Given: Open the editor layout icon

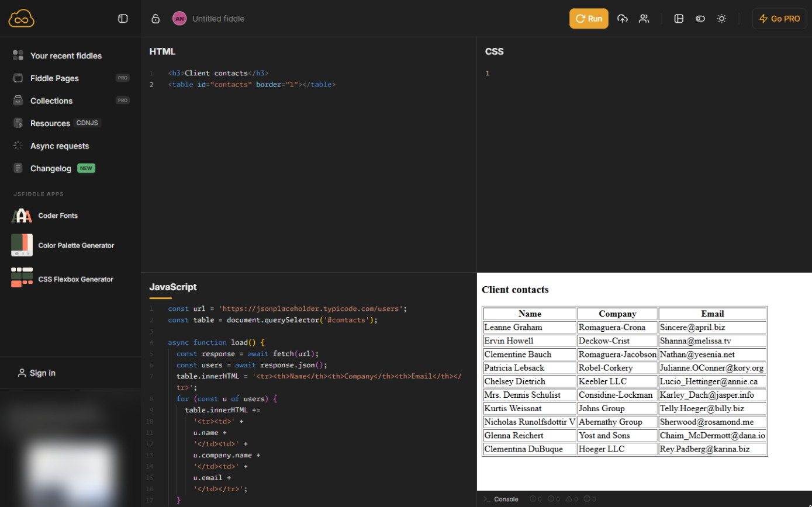Looking at the screenshot, I should [x=679, y=19].
